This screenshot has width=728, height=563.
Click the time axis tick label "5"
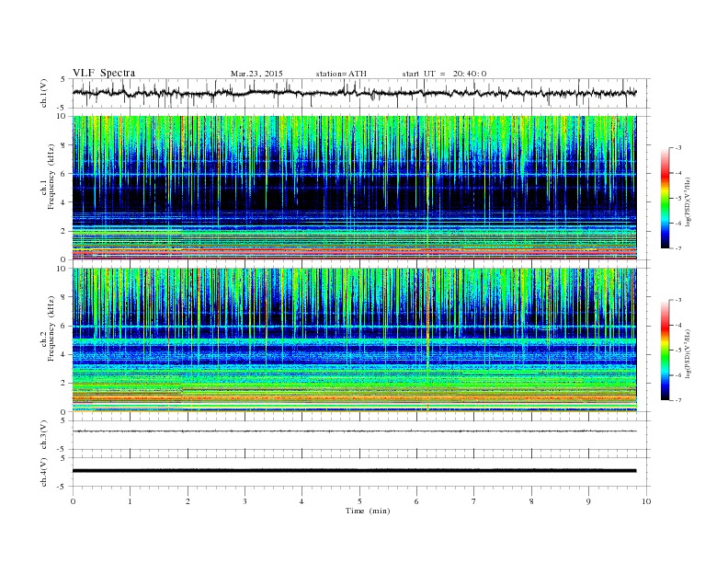(x=359, y=501)
